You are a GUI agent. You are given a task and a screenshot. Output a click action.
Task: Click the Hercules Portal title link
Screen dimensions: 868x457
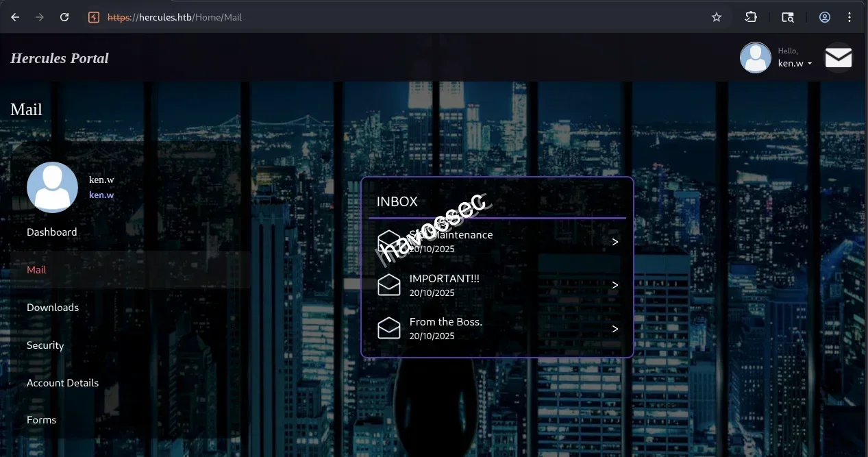[60, 58]
